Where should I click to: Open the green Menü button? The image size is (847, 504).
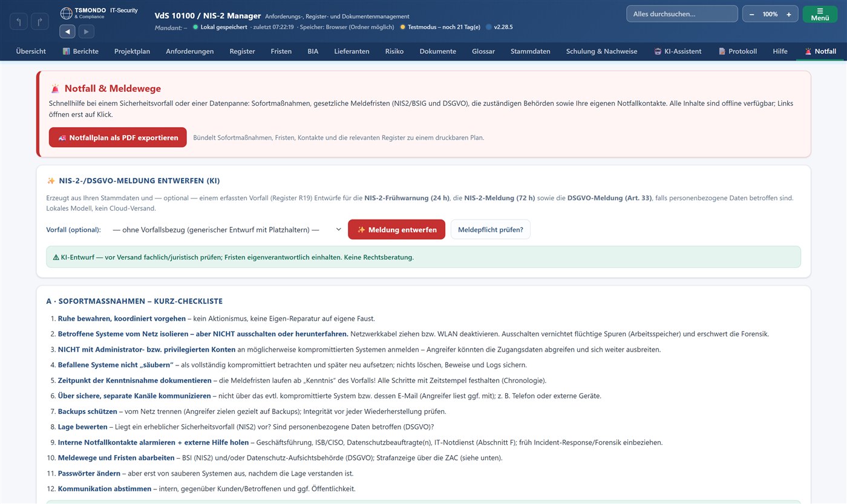point(820,14)
